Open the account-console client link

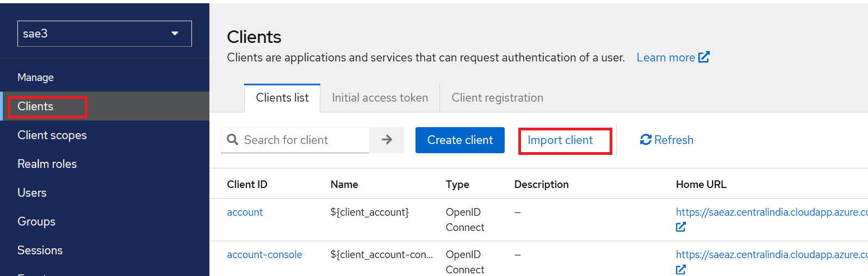[264, 255]
